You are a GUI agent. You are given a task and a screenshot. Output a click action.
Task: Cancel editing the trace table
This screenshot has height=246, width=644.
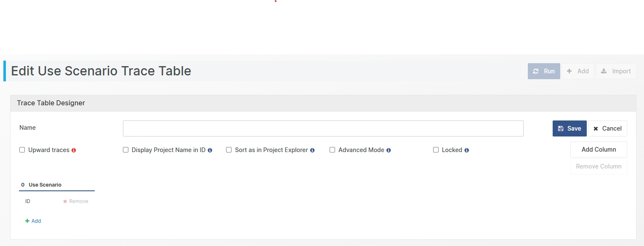607,128
